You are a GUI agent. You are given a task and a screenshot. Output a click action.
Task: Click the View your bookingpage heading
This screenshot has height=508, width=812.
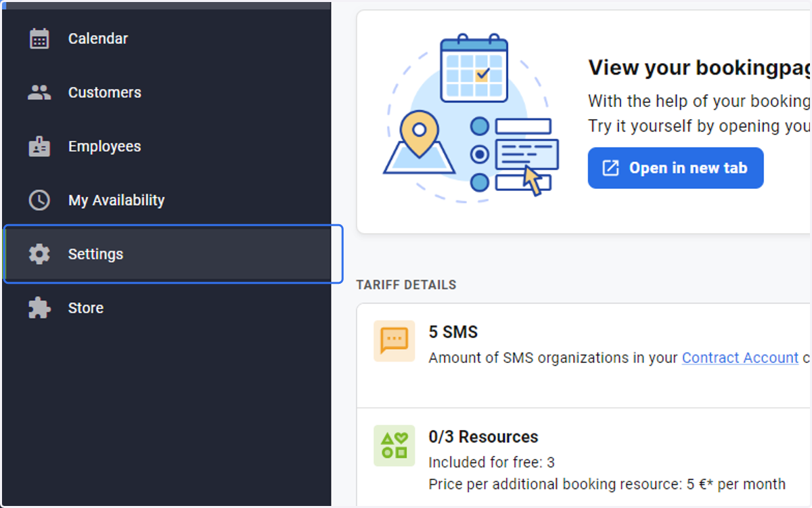699,68
